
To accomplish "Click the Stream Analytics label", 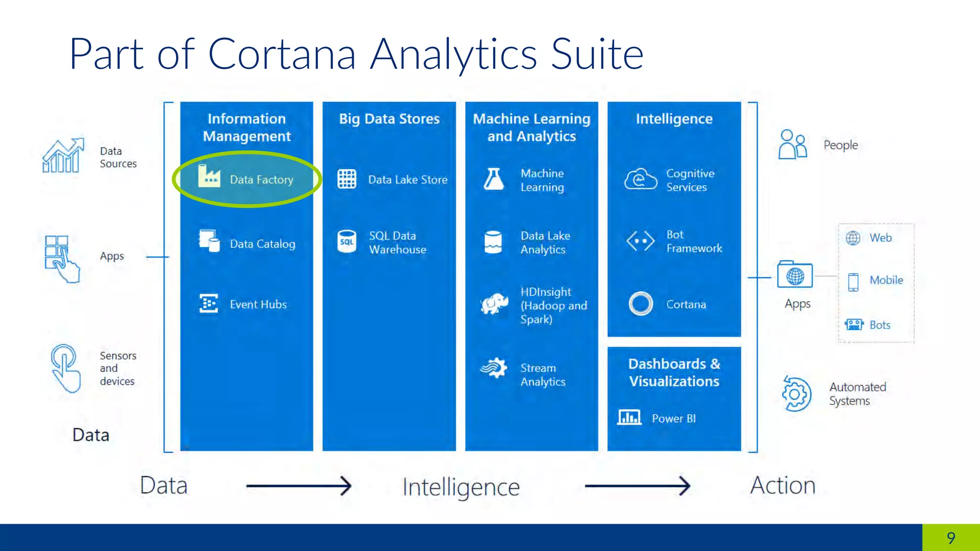I will tap(543, 375).
